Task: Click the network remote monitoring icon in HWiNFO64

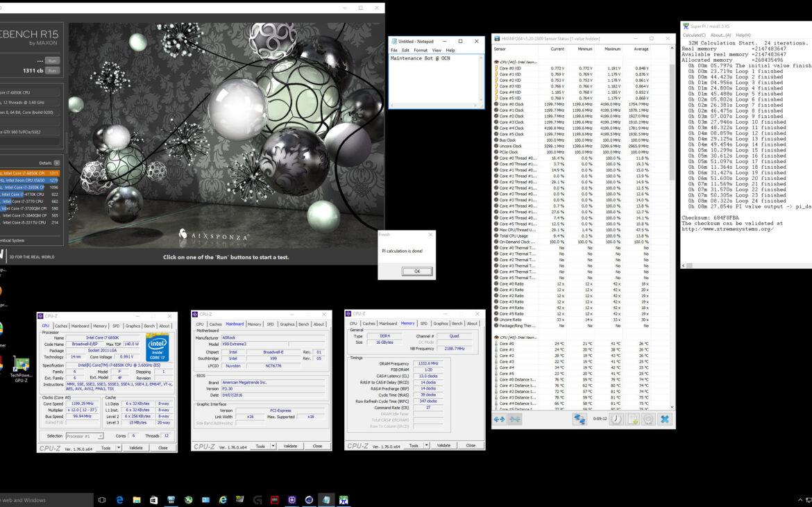Action: pyautogui.click(x=580, y=419)
